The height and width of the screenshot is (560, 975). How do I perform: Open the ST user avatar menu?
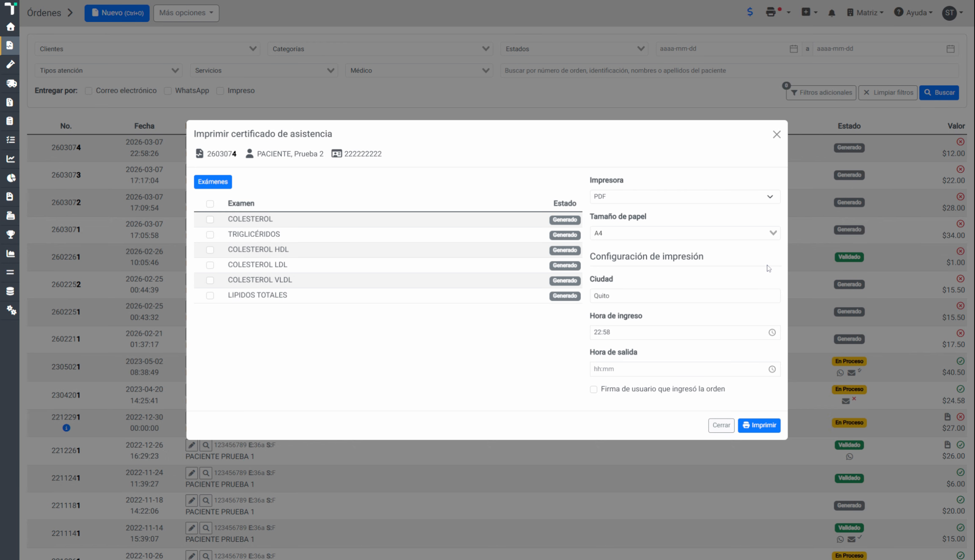952,13
